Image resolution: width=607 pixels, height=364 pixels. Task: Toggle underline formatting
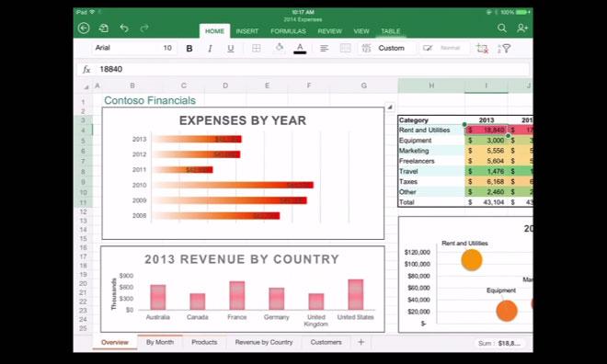point(231,49)
